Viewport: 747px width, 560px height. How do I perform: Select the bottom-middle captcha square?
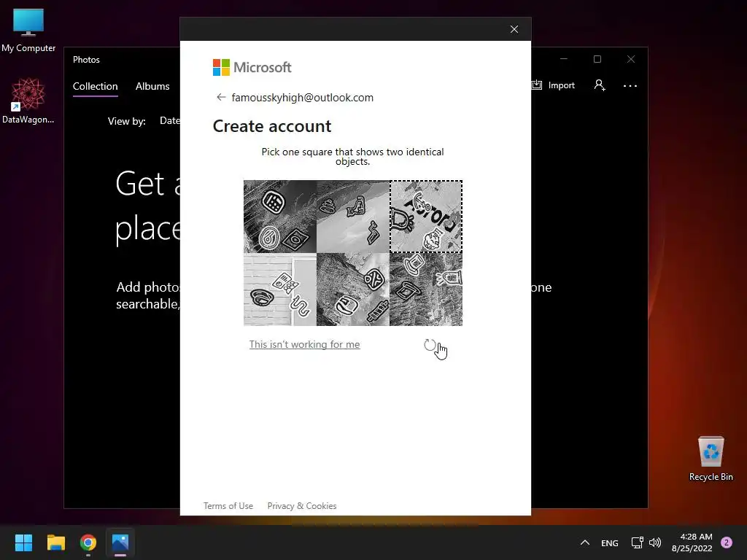point(353,289)
